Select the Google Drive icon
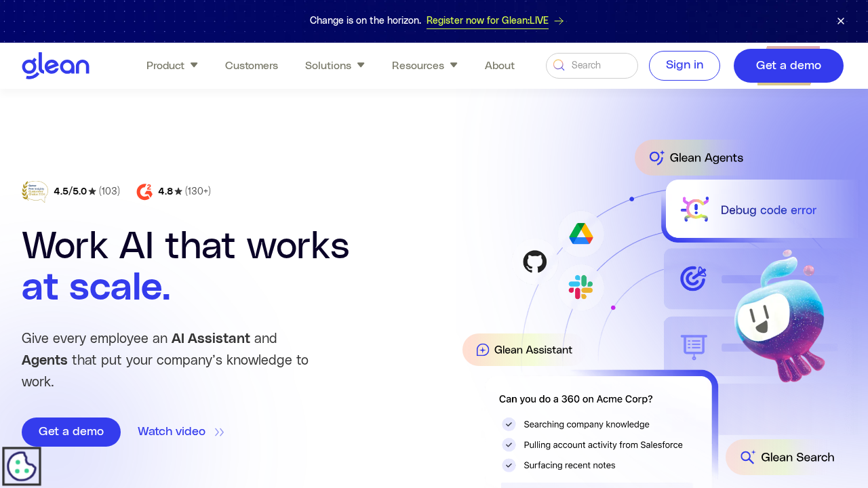The width and height of the screenshot is (868, 488). click(580, 233)
